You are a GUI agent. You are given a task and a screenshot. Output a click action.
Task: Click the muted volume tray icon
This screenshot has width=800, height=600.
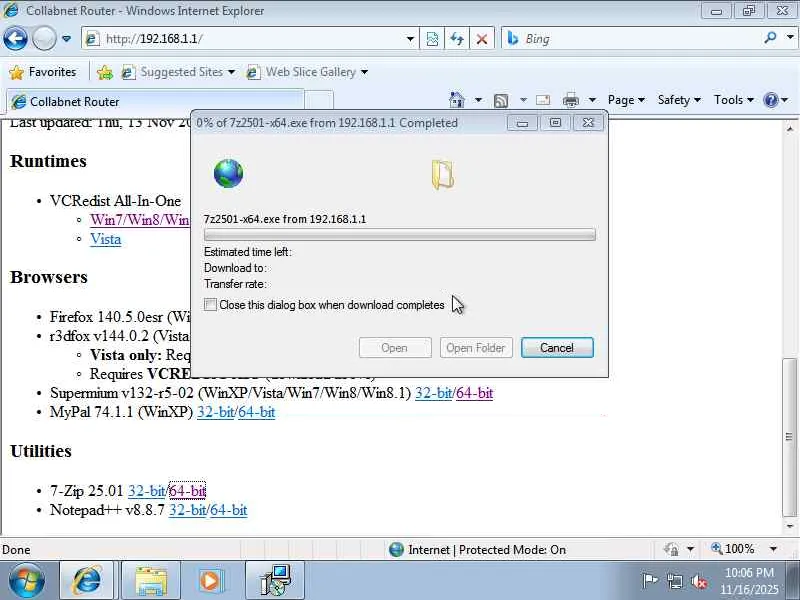pos(699,582)
